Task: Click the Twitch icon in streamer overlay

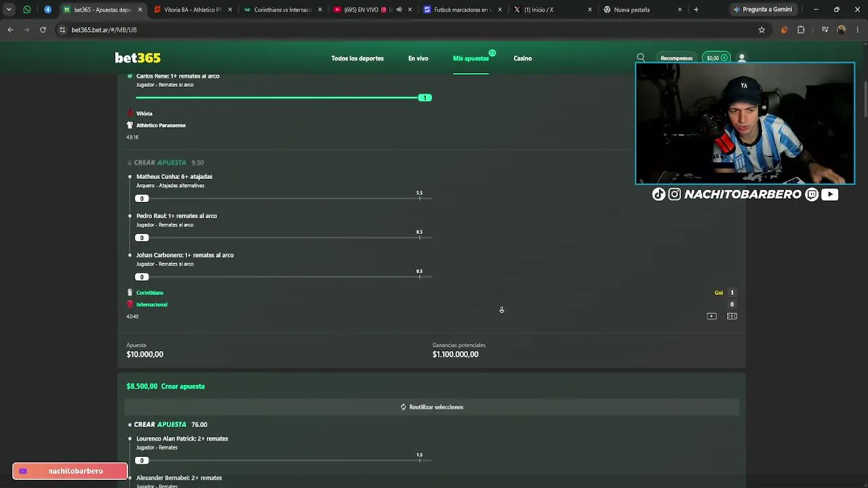Action: [x=812, y=195]
